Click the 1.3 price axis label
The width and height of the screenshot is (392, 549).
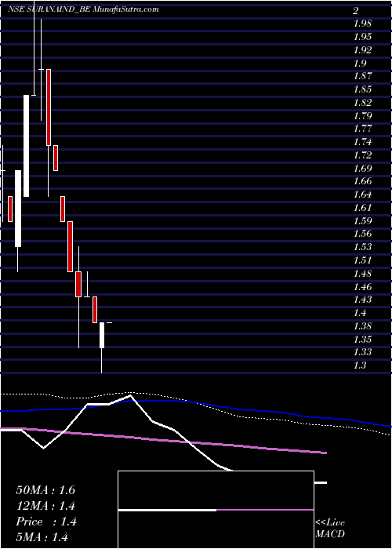point(360,365)
